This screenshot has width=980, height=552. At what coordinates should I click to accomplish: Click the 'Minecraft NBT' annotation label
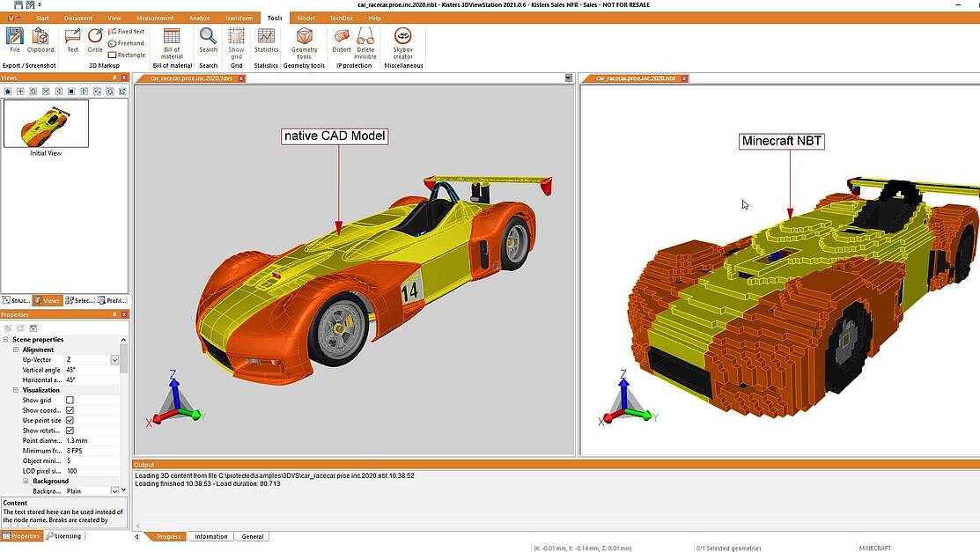(x=781, y=141)
